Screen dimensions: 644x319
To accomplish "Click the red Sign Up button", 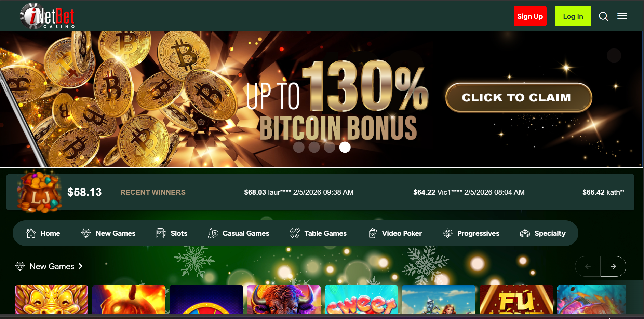I will (530, 16).
